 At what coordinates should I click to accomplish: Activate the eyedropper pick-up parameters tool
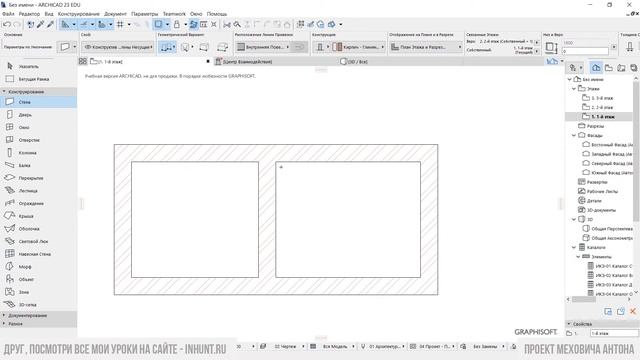tap(40, 24)
